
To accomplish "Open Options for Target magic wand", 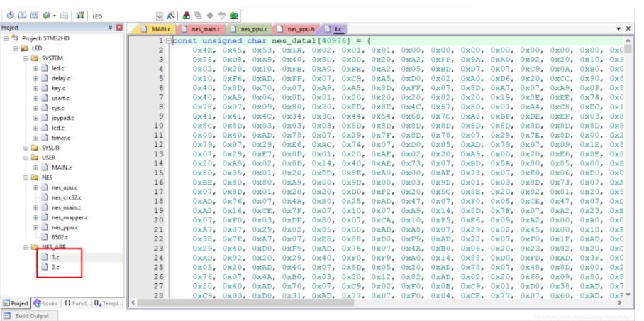I will (x=171, y=16).
